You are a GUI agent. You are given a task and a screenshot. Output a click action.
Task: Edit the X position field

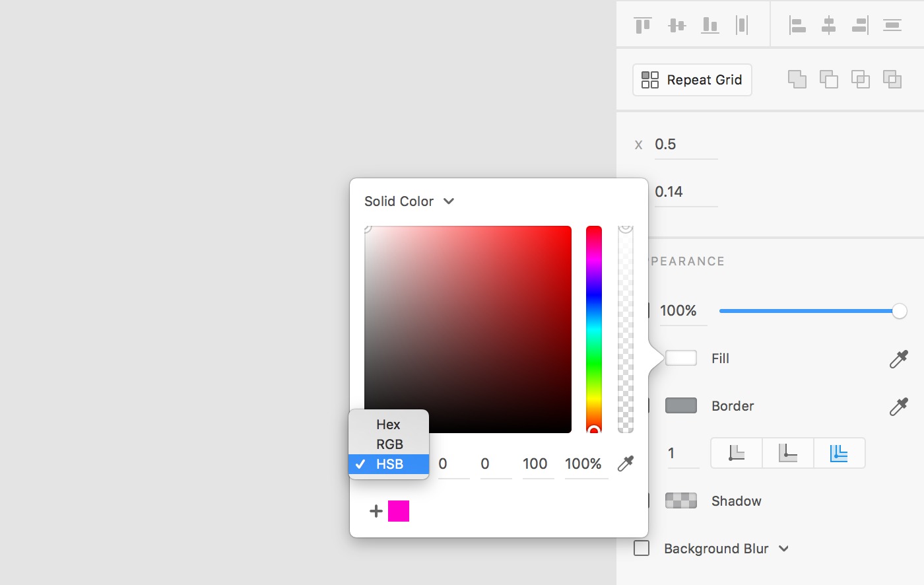coord(686,145)
